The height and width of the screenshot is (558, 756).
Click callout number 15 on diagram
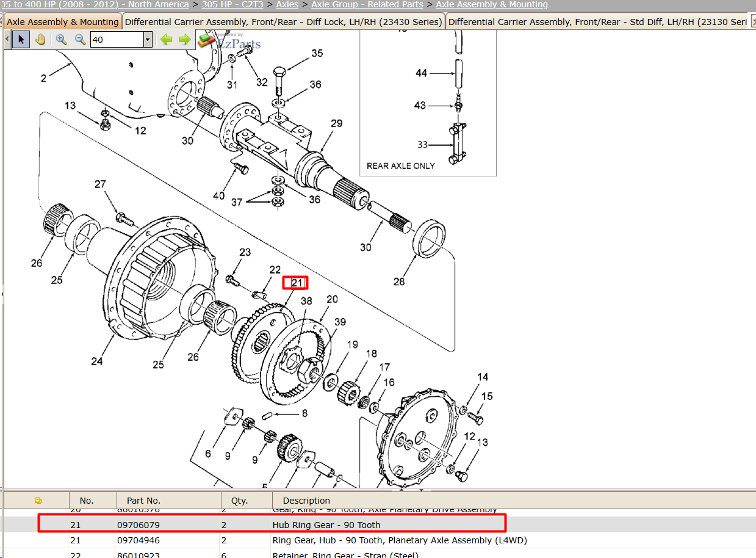point(486,397)
